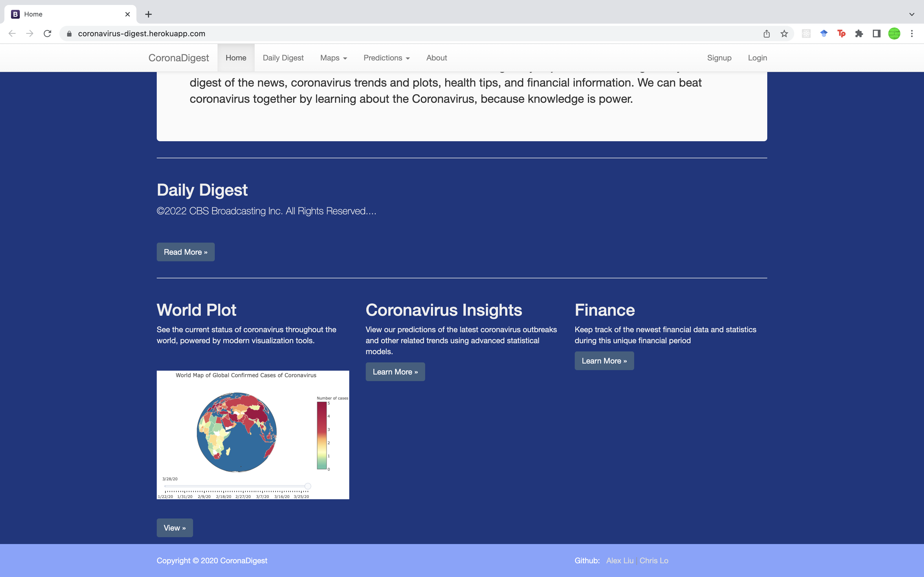Click the browser share icon
The width and height of the screenshot is (924, 577).
click(x=766, y=33)
